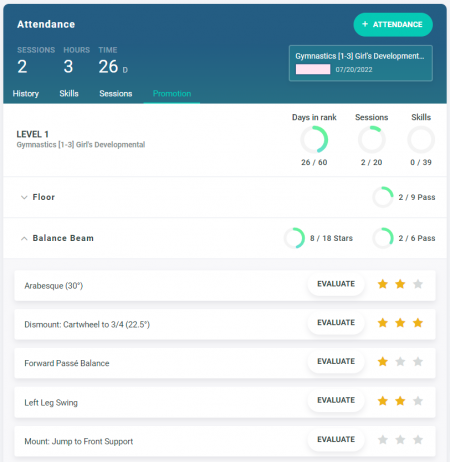Set Arabesque (30°) rating to one star

click(383, 284)
